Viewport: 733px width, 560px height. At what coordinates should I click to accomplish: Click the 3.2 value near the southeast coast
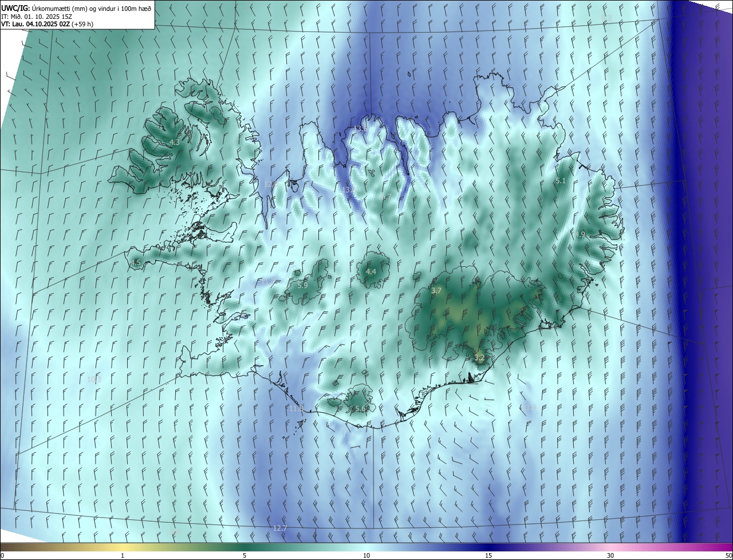pyautogui.click(x=480, y=358)
